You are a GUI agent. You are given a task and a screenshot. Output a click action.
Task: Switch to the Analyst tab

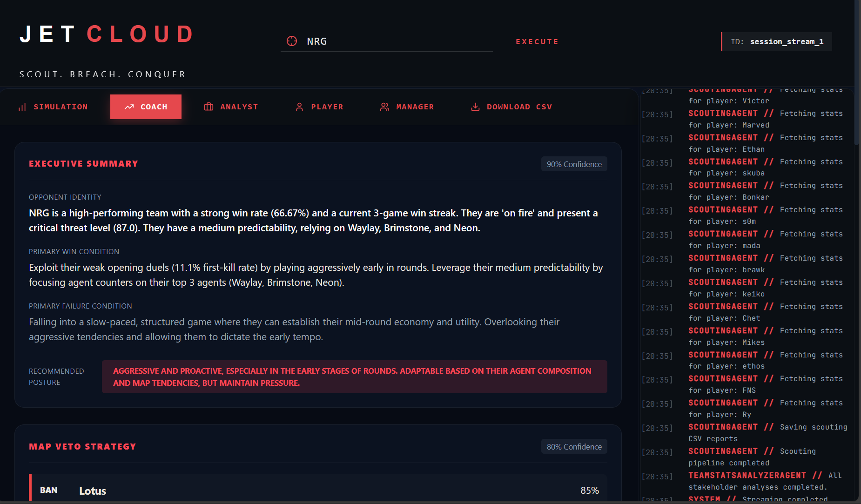tap(231, 107)
